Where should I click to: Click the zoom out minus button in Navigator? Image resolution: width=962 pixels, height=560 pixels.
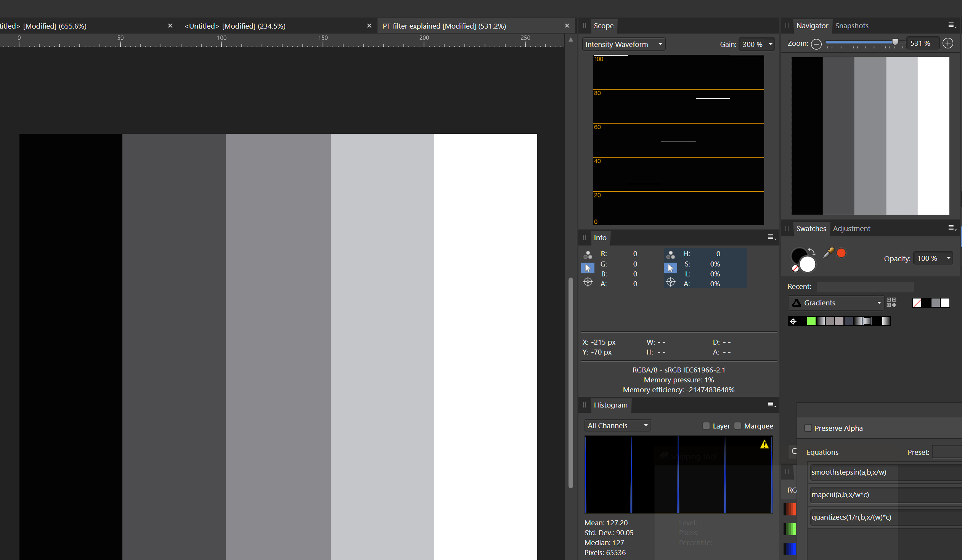[x=817, y=44]
